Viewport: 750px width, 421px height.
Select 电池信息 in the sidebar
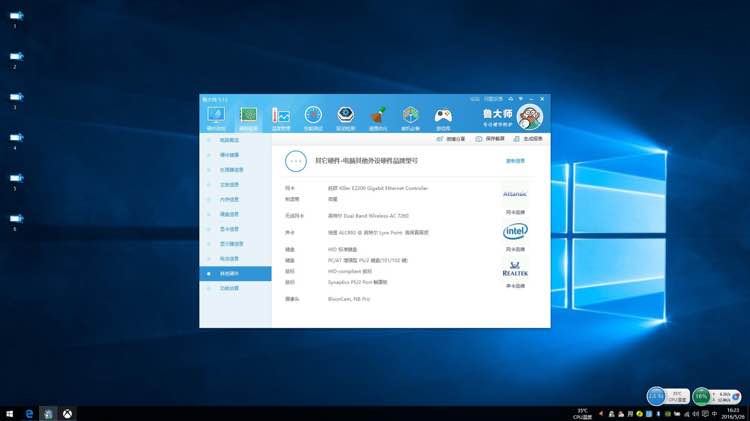[235, 259]
